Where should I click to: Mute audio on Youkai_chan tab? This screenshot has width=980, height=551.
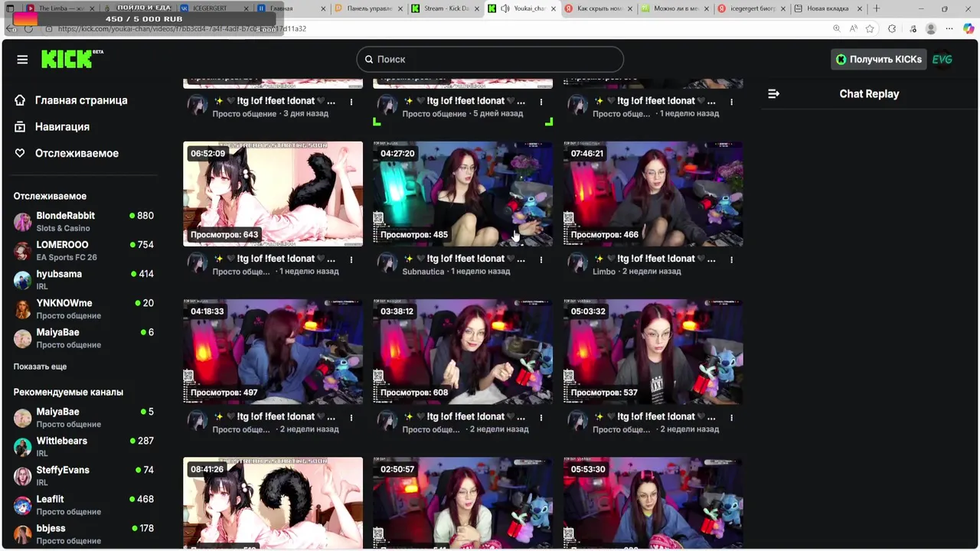505,8
